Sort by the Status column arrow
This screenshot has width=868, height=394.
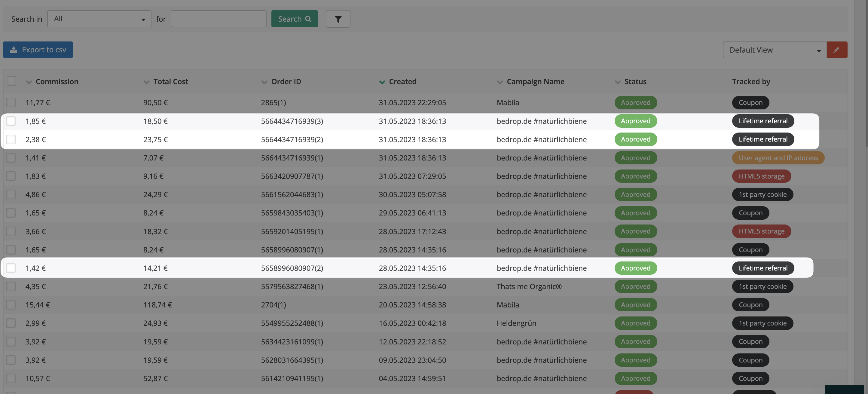click(x=618, y=82)
